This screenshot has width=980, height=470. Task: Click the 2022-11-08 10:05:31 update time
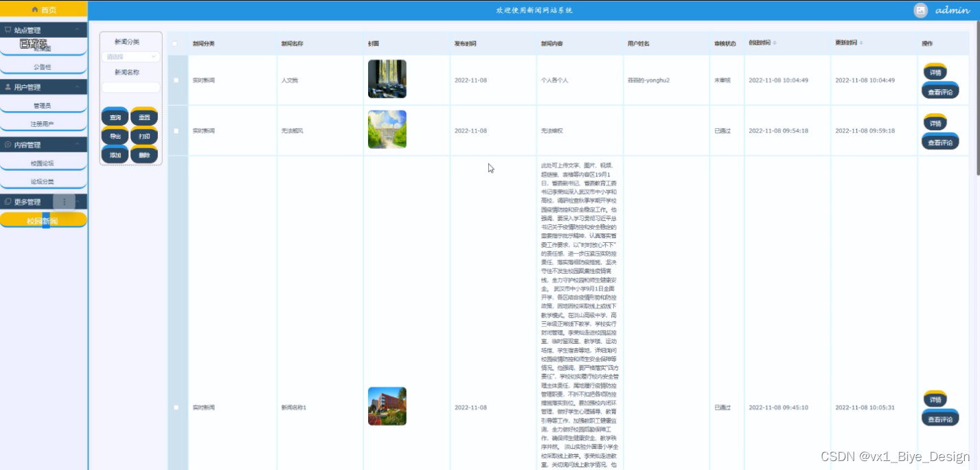(x=865, y=408)
